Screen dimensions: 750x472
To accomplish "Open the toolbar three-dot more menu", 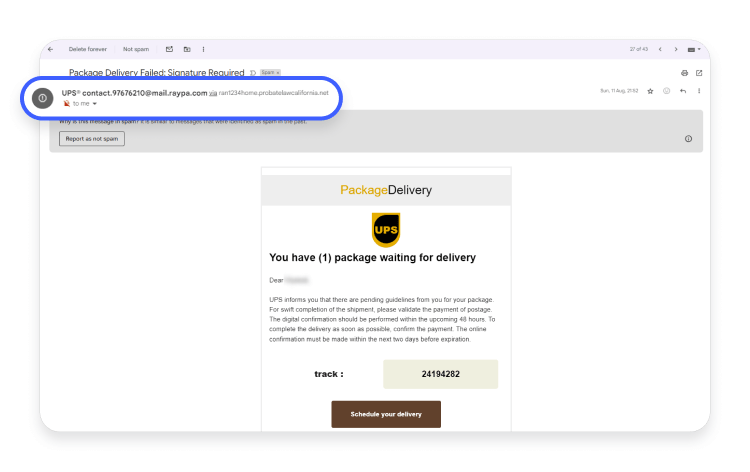I will [x=203, y=49].
